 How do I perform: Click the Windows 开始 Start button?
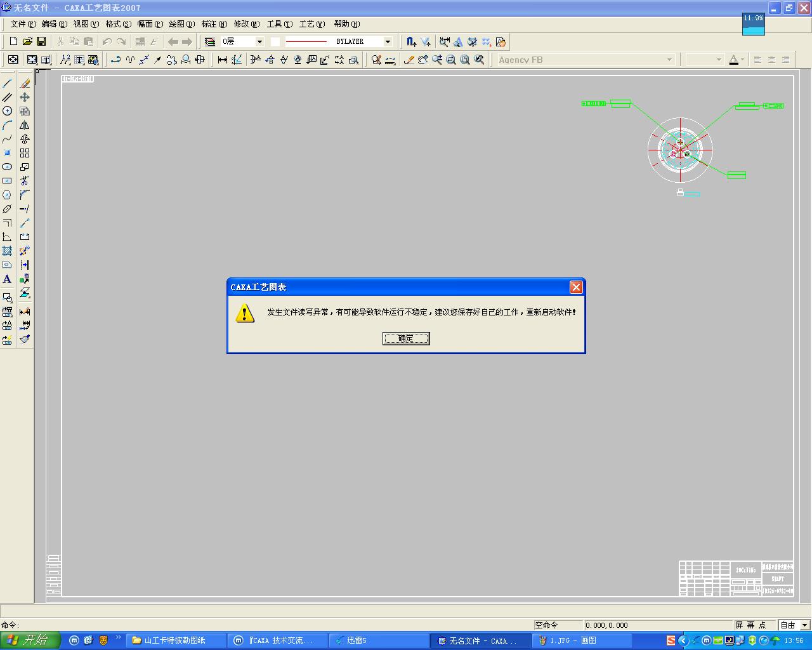tap(30, 640)
